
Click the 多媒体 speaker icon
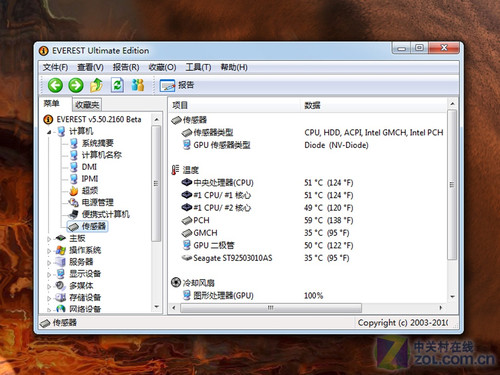click(61, 286)
